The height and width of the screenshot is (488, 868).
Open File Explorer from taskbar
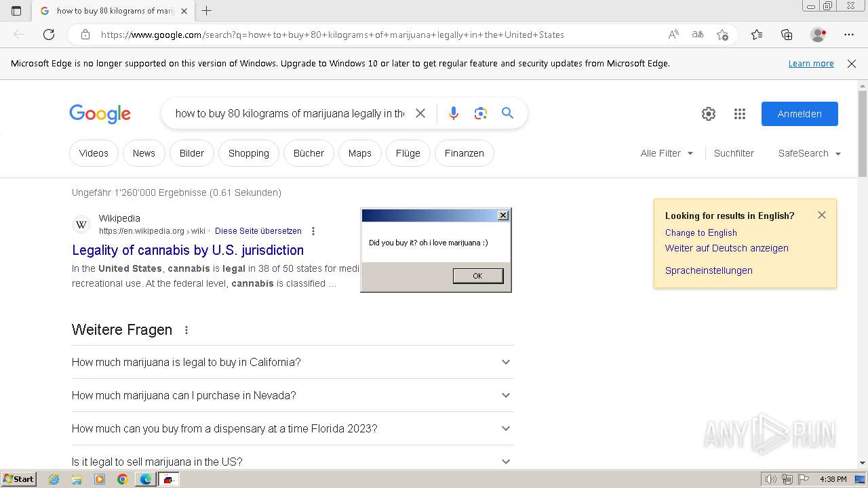point(77,479)
